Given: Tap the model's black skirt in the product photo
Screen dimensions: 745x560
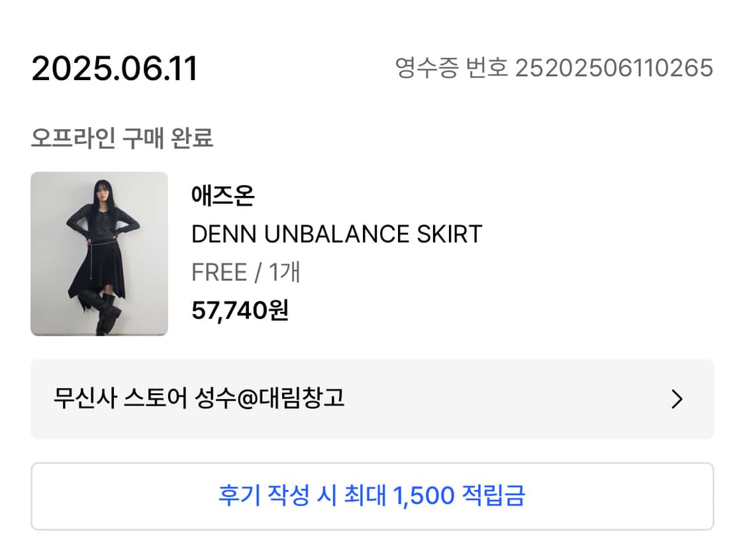Looking at the screenshot, I should [x=97, y=270].
